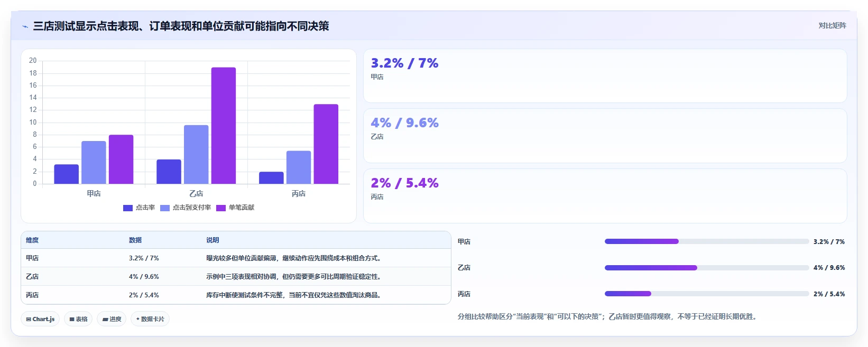Click the 3.2% / 7% value in the table
The height and width of the screenshot is (347, 868).
pyautogui.click(x=144, y=258)
